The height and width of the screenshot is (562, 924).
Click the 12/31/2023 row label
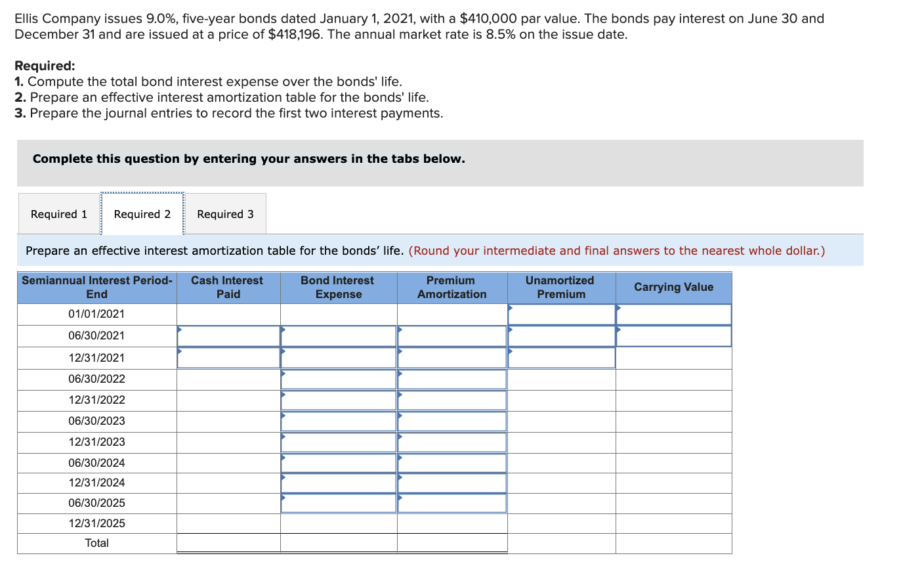point(96,443)
